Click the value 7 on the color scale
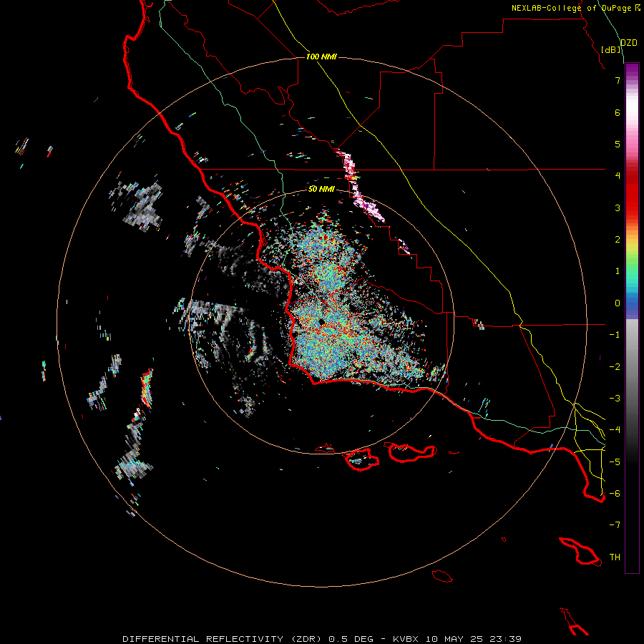Screen dimensions: 644x644 (x=618, y=80)
